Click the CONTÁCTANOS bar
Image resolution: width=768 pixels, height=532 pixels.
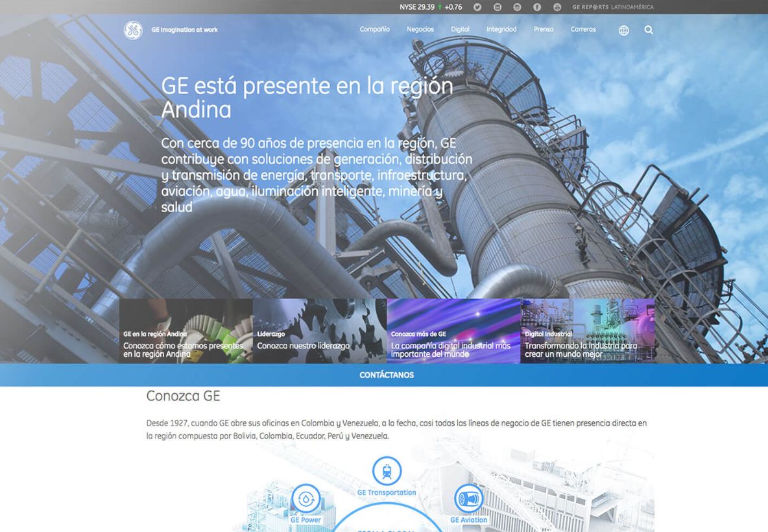[387, 375]
